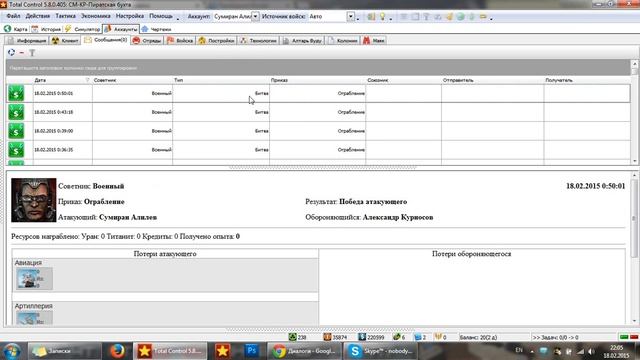
Task: Open the Экономика menu
Action: [96, 16]
